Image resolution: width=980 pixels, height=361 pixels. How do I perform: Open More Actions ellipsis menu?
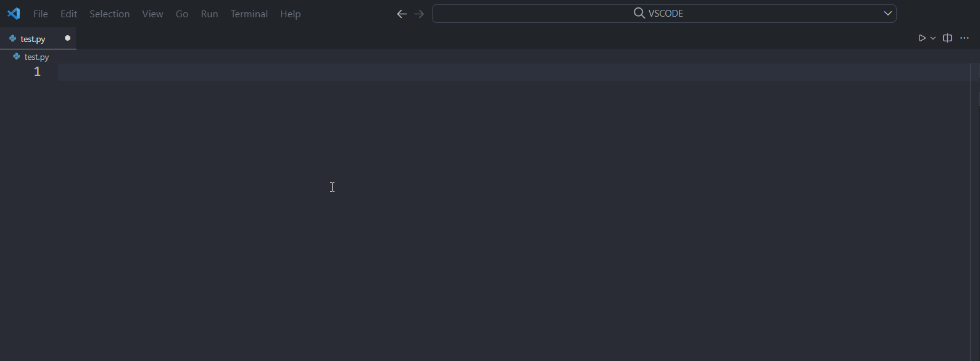pos(965,38)
